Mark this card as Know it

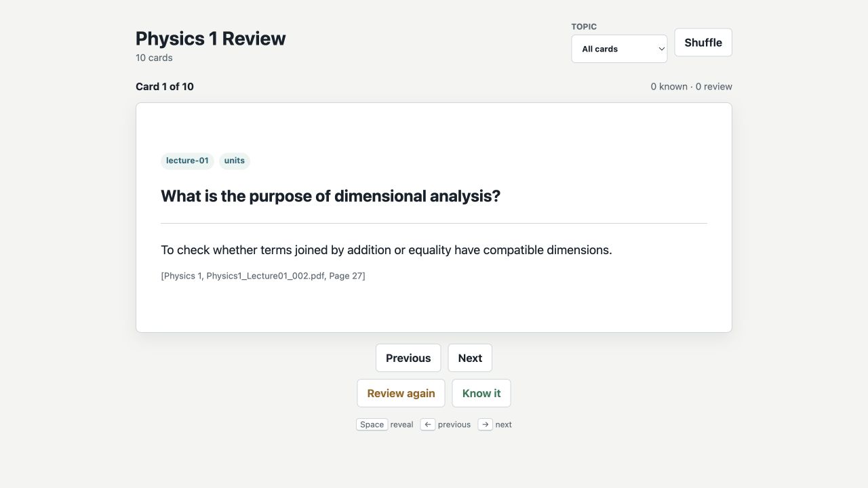click(481, 393)
